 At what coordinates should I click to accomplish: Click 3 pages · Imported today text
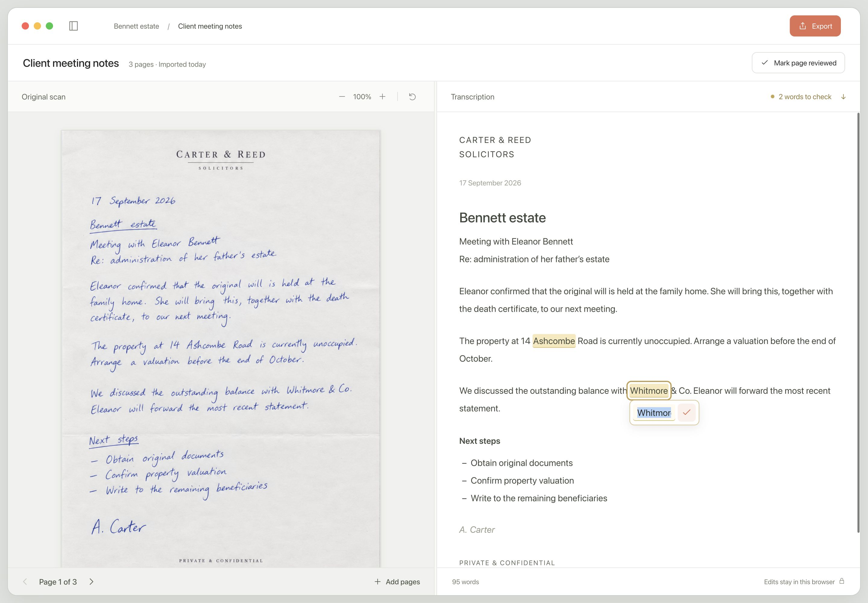tap(167, 64)
